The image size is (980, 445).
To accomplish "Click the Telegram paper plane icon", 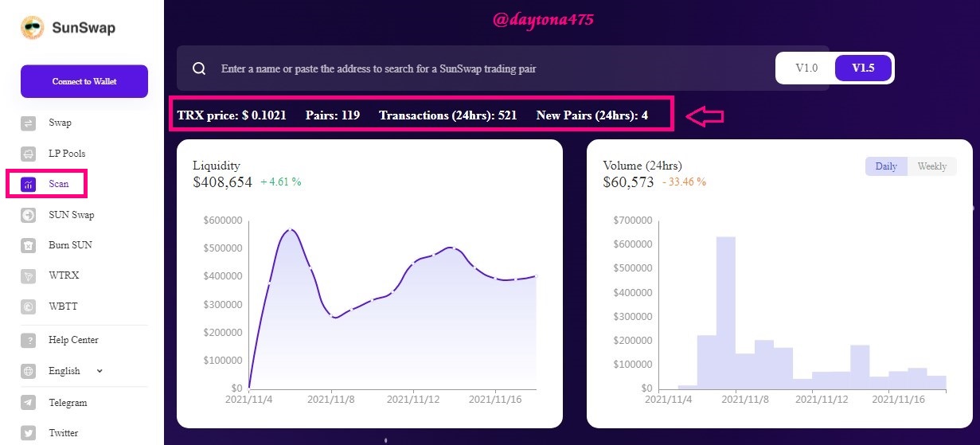I will [x=28, y=403].
